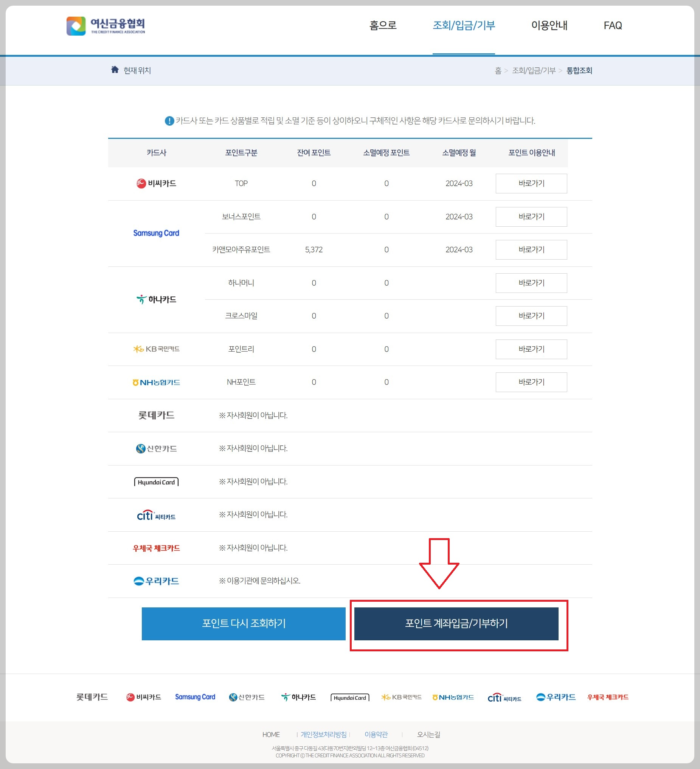Select the KB국민카드 logo in the footer
Viewport: 700px width, 769px height.
click(x=401, y=697)
